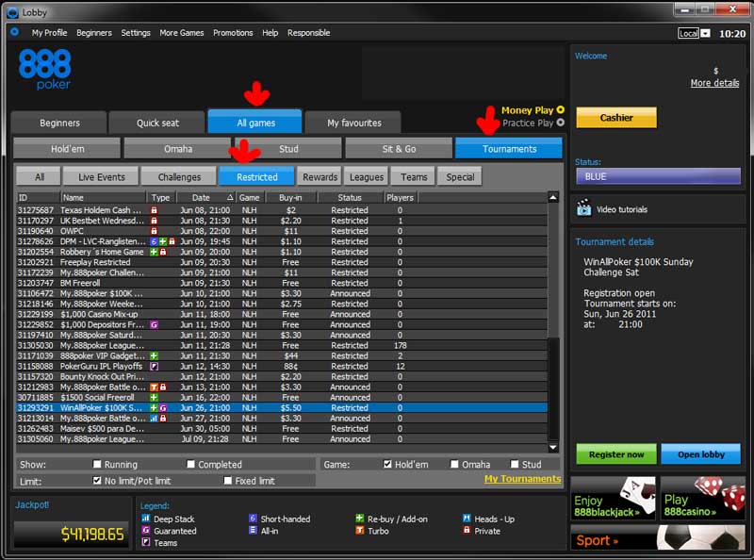Select the Bounty Knock Out Pri... row
This screenshot has height=560, width=754.
click(282, 377)
